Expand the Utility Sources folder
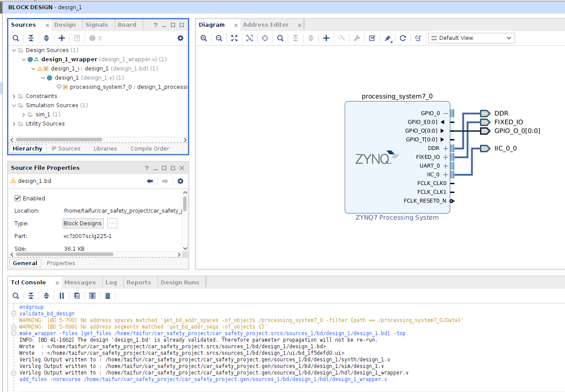This screenshot has width=565, height=392. [14, 124]
